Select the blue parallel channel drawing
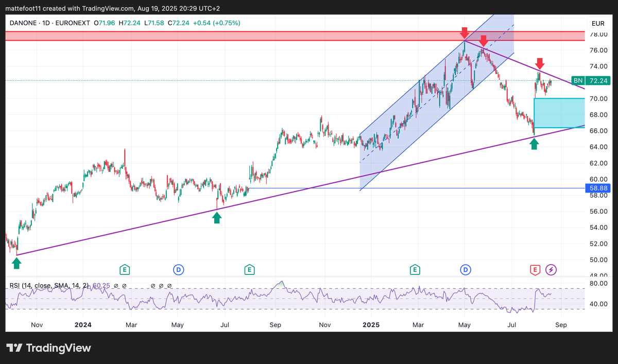This screenshot has width=618, height=364. pos(437,103)
